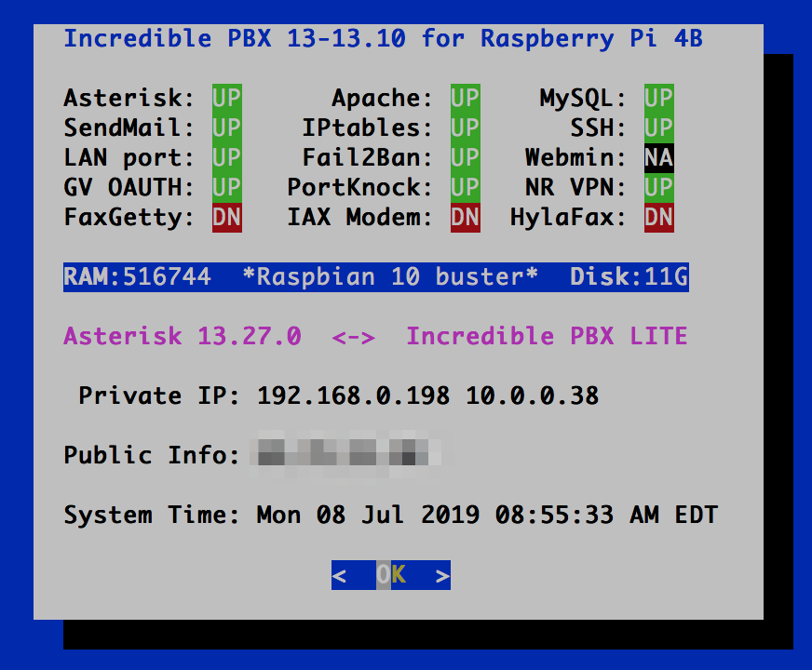This screenshot has width=812, height=670.
Task: Click the Webmin: label
Action: 575,158
